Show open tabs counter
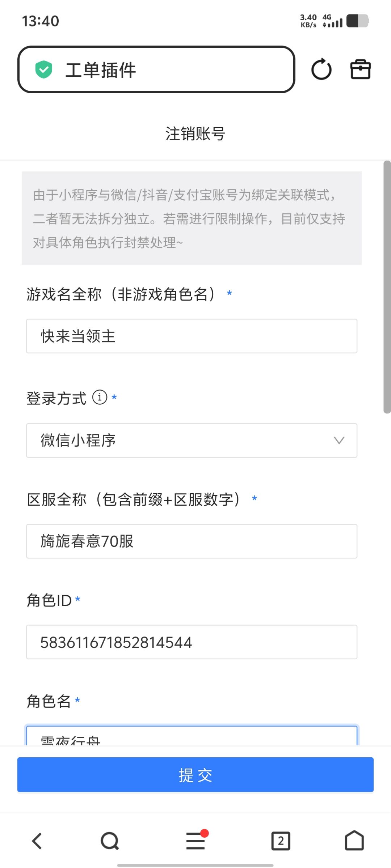Screen dimensions: 391x868 (281, 841)
